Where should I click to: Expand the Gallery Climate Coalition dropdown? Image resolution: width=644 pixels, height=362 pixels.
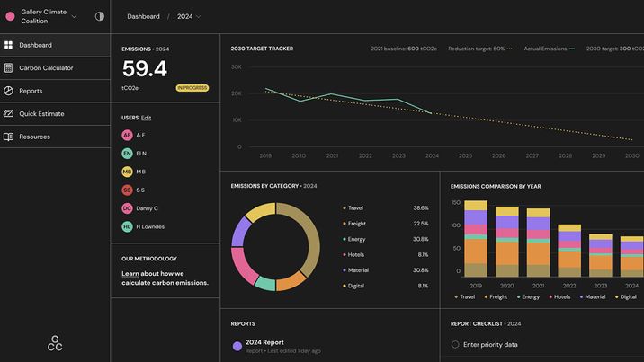(74, 17)
